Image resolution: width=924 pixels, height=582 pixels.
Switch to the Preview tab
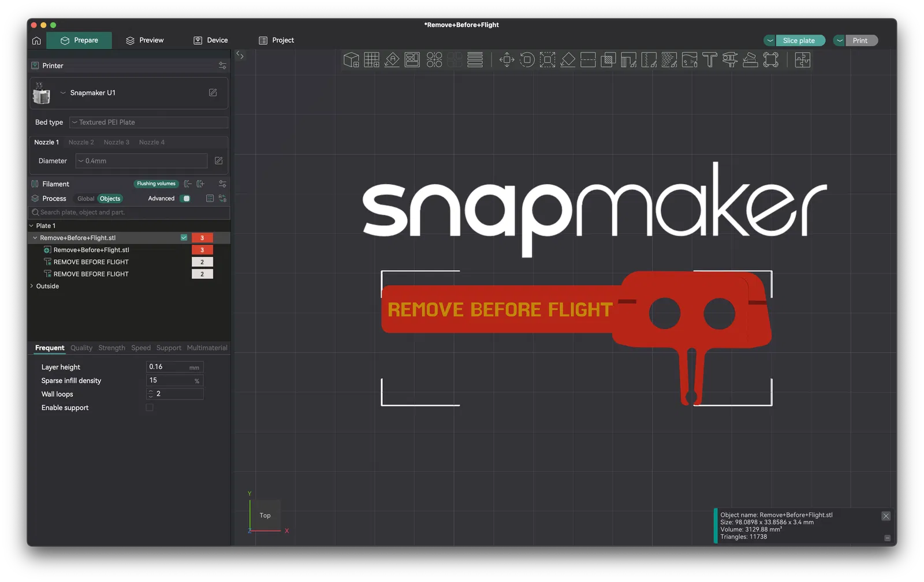point(144,40)
